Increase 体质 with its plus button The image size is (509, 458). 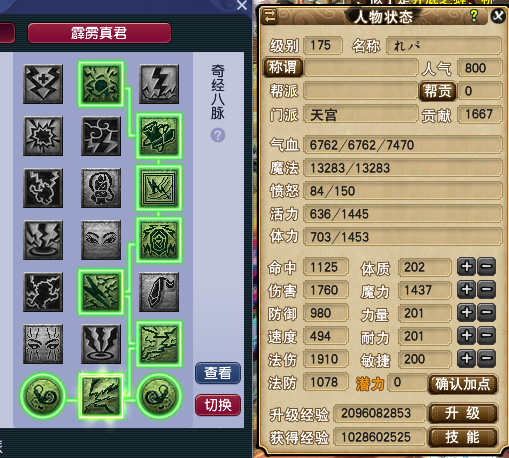coord(466,267)
